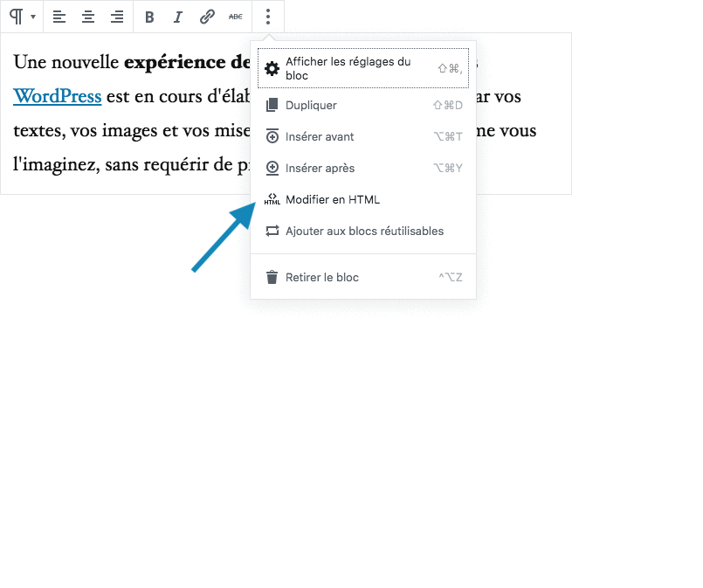Open the WordPress hyperlink in the paragraph
This screenshot has width=703, height=588.
[58, 97]
